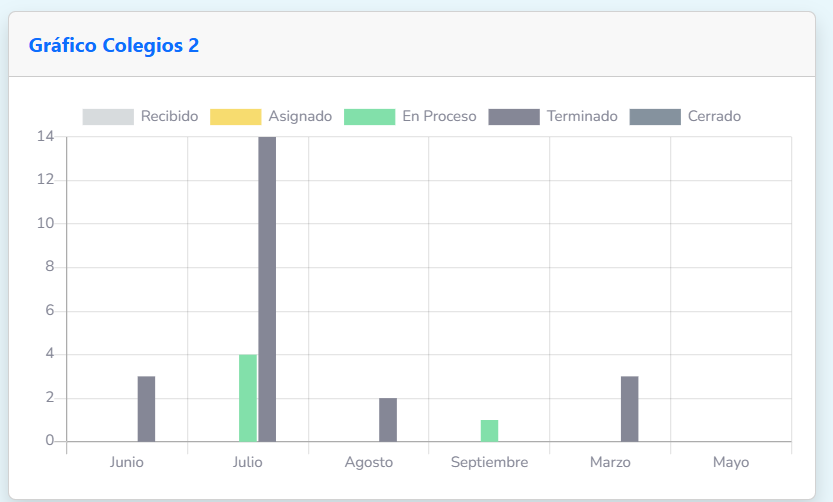Select the tallest Terminado bar in Julio

pyautogui.click(x=267, y=289)
